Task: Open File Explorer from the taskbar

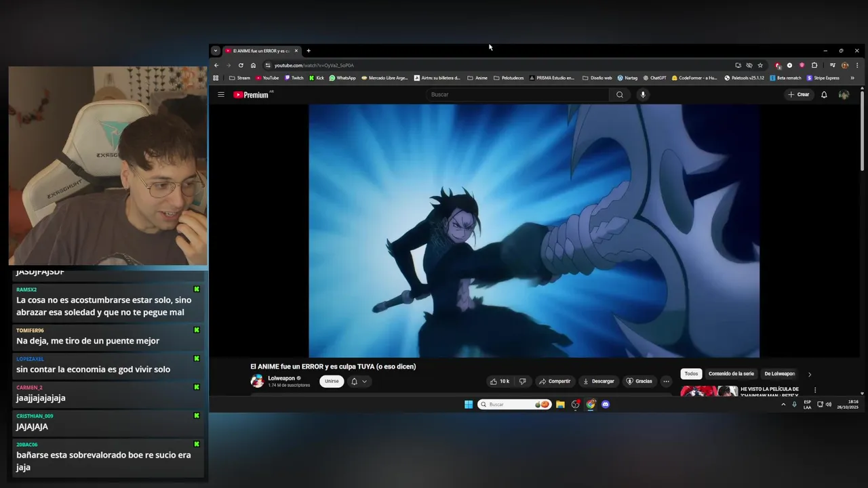Action: pyautogui.click(x=560, y=405)
